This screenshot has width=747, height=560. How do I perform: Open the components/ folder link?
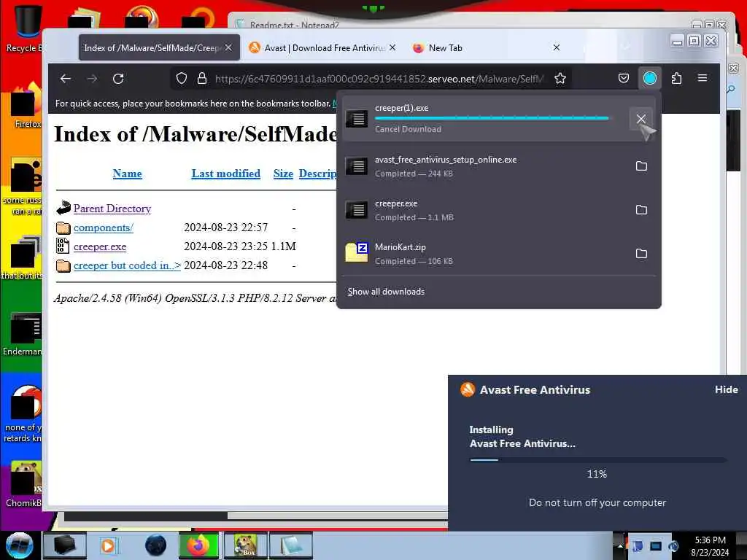[104, 227]
